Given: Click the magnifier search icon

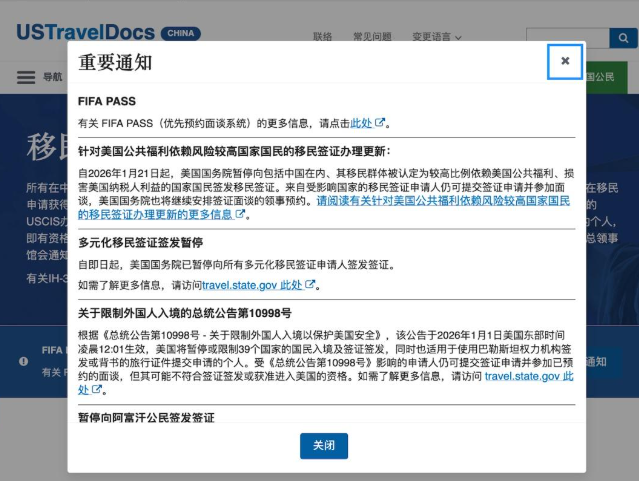Looking at the screenshot, I should pyautogui.click(x=623, y=39).
